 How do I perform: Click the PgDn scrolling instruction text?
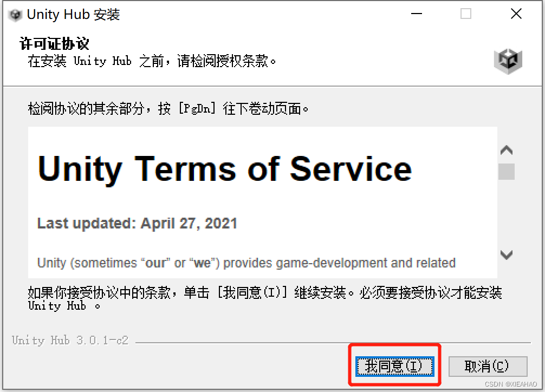click(168, 109)
